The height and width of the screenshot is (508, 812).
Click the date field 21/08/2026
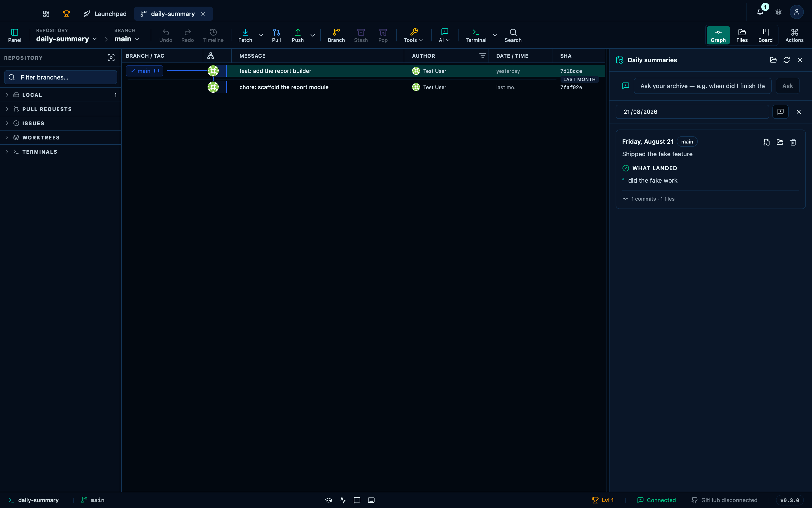(692, 112)
